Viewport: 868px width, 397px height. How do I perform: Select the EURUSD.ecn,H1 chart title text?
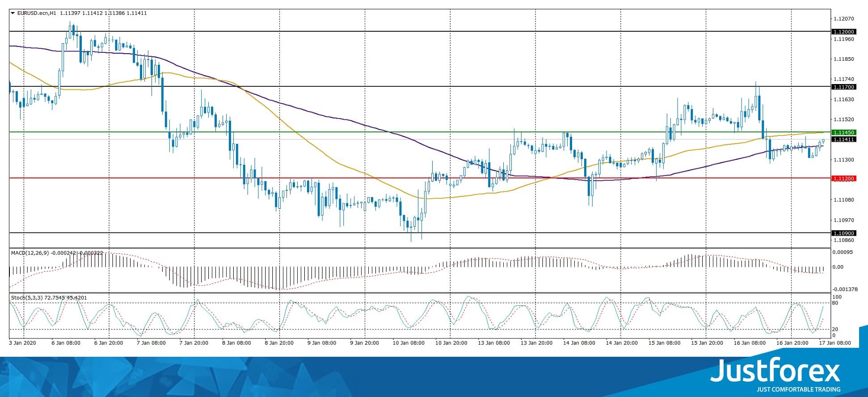coord(36,13)
